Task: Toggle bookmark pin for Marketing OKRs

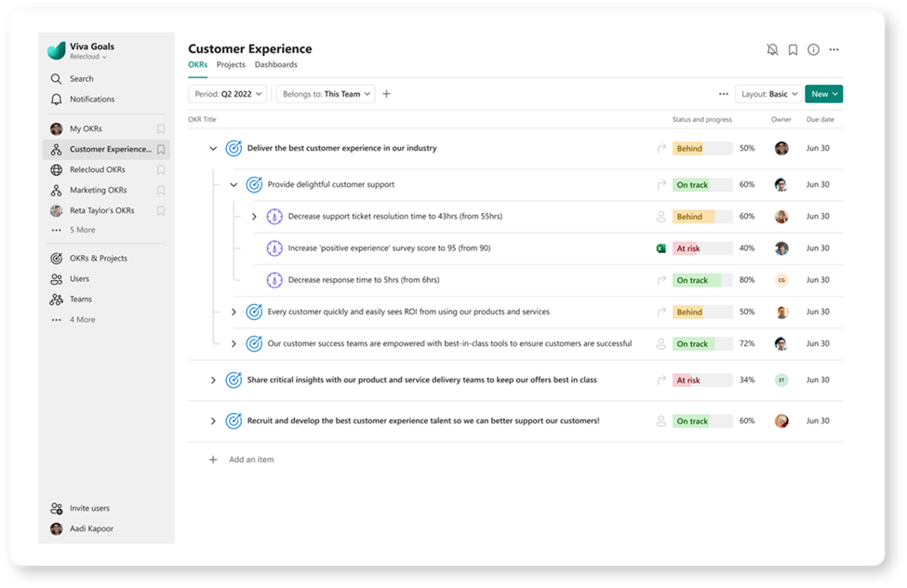Action: pyautogui.click(x=161, y=191)
